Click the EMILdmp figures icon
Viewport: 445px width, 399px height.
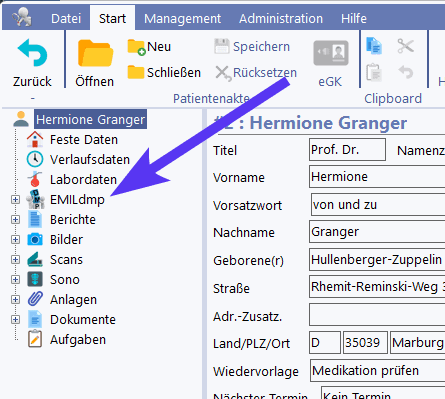pos(35,199)
